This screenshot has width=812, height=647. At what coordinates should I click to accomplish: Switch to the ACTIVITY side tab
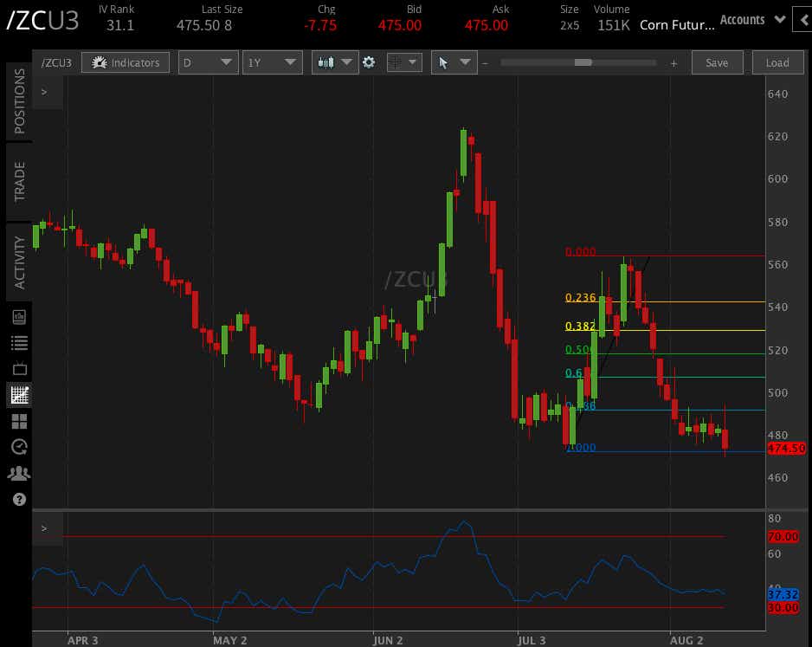point(19,262)
